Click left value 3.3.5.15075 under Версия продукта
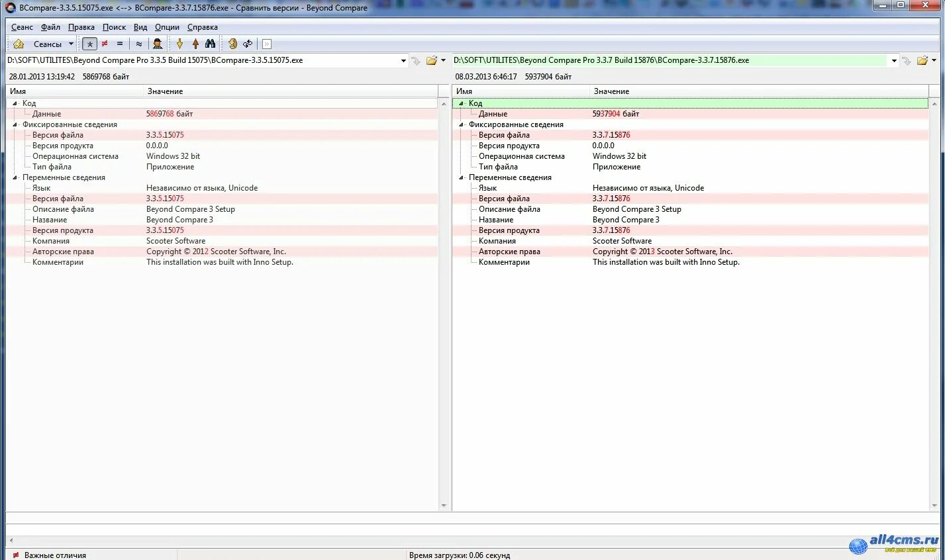The width and height of the screenshot is (945, 560). (x=165, y=230)
